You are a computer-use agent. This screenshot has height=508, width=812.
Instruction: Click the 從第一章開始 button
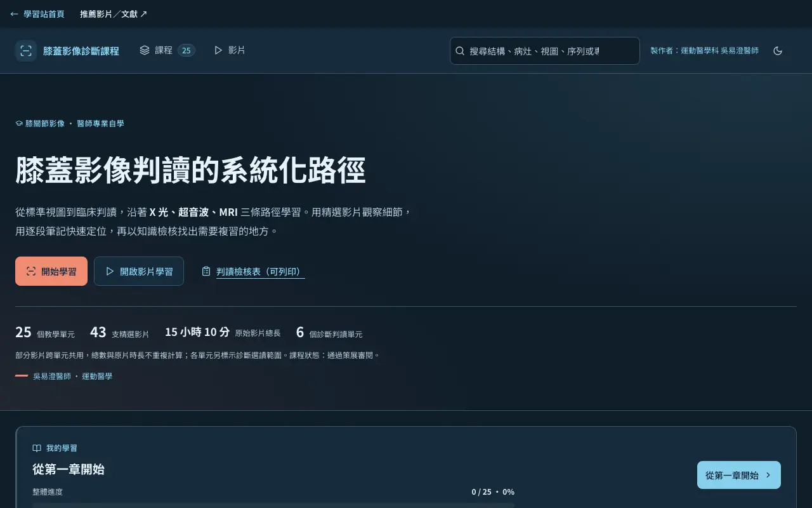[x=739, y=475]
